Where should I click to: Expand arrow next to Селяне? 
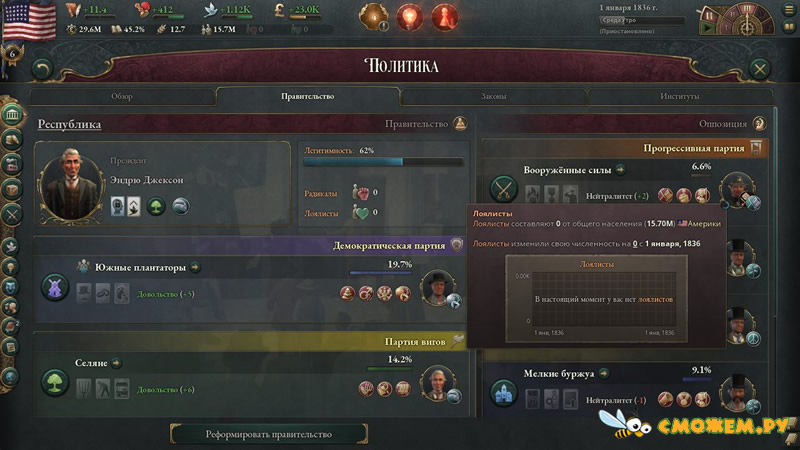click(116, 363)
